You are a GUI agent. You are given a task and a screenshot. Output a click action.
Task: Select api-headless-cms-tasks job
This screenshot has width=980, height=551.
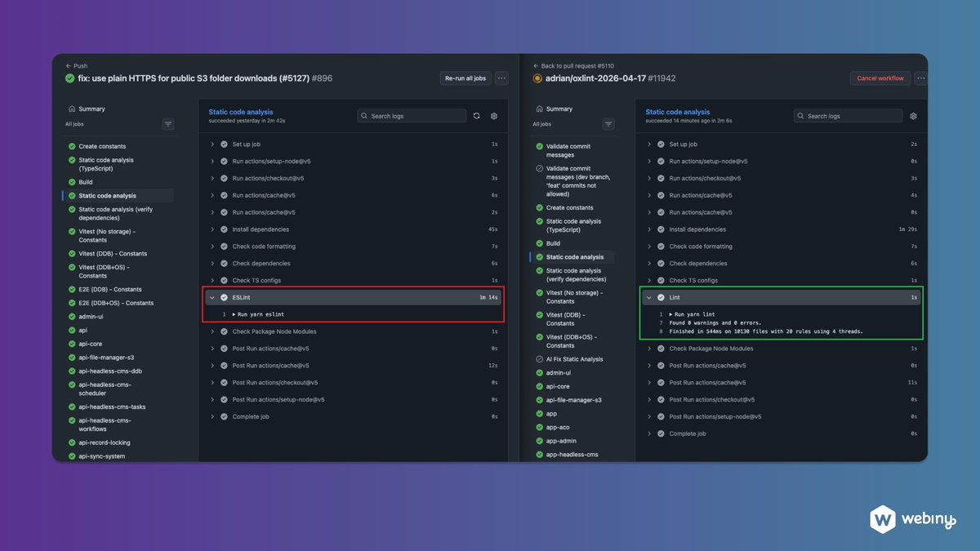point(112,407)
